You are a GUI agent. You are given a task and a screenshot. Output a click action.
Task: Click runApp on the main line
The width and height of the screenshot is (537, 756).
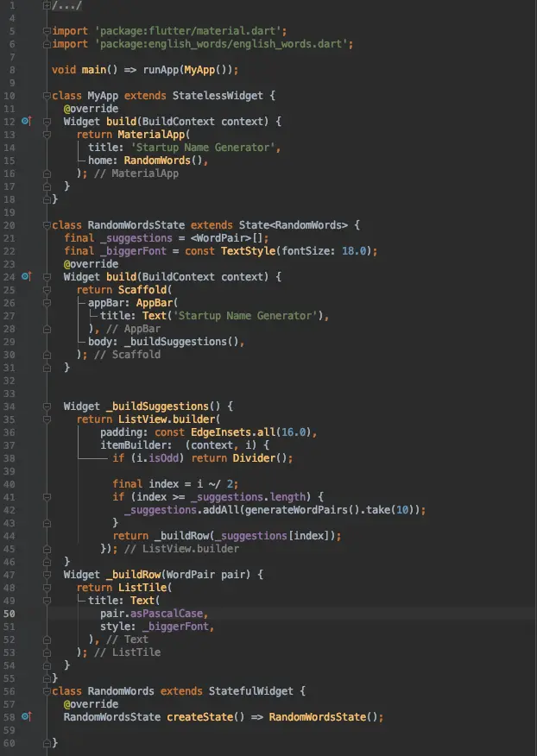(161, 70)
